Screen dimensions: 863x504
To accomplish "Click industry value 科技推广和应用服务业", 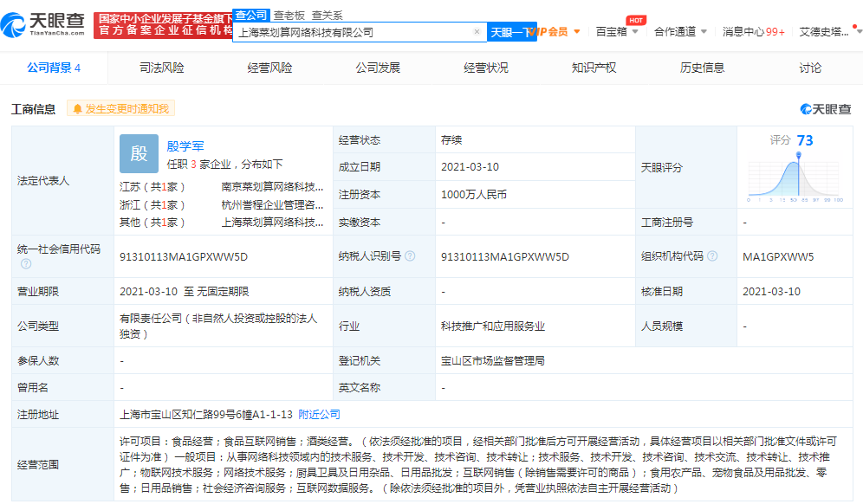I will 493,326.
